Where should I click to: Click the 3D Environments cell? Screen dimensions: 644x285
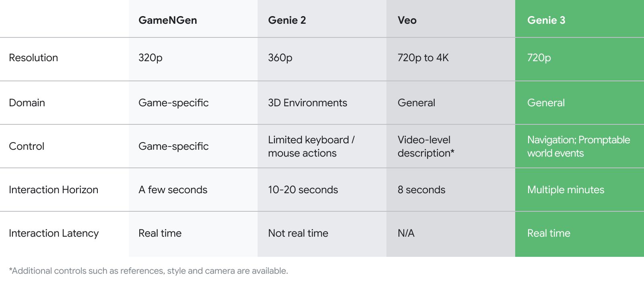308,103
